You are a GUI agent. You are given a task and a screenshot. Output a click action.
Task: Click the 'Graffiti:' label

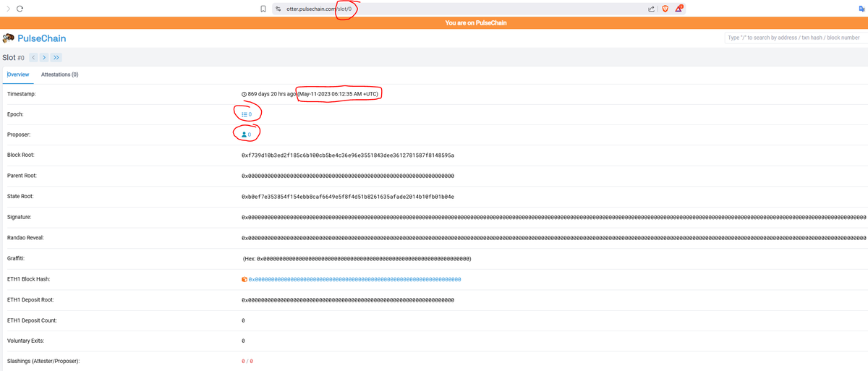pyautogui.click(x=16, y=258)
